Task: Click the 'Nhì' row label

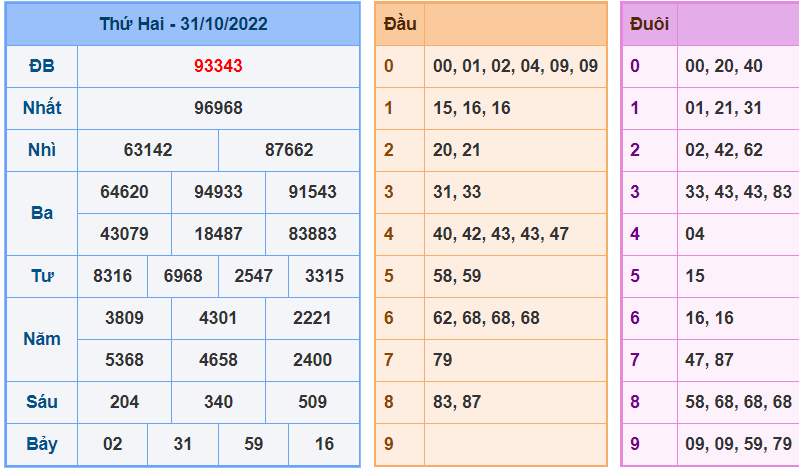Action: [42, 150]
